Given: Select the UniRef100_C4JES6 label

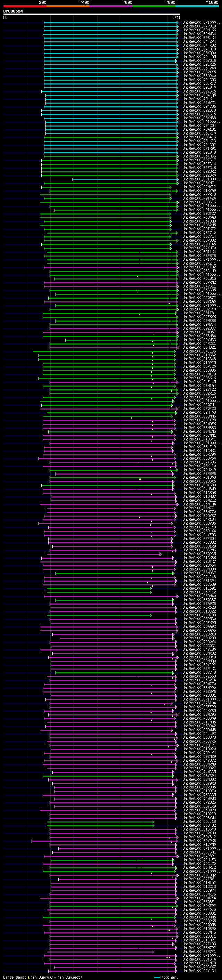Looking at the screenshot, I should (199, 351).
